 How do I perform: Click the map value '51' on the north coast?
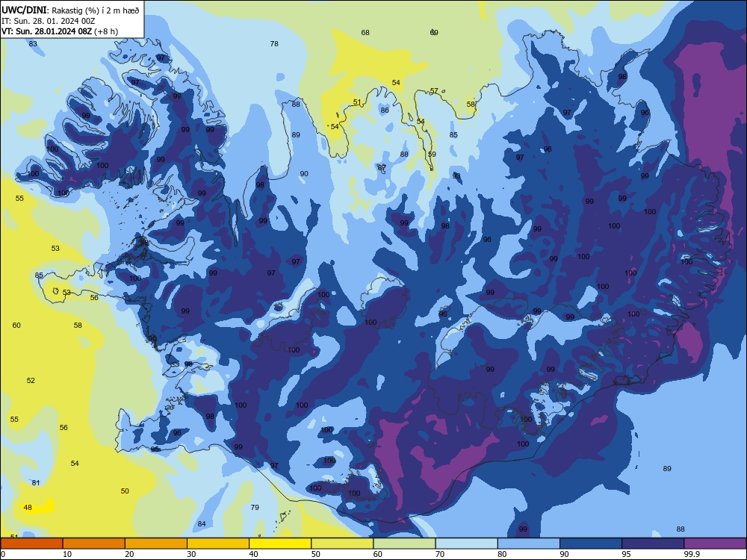(x=357, y=102)
